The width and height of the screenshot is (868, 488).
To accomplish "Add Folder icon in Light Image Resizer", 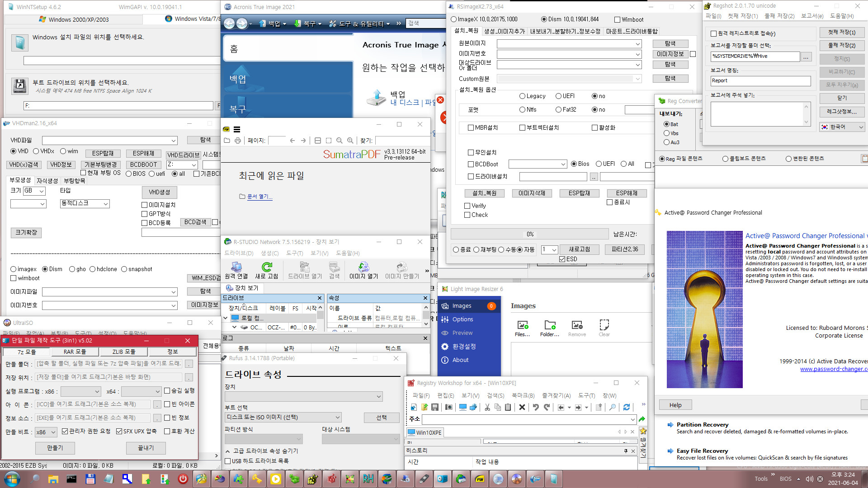I will coord(550,328).
